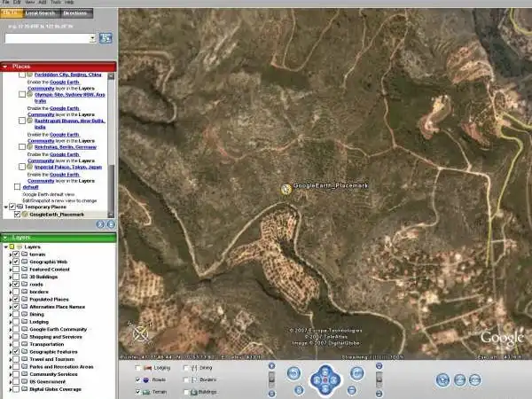The image size is (532, 399).
Task: Check the Google Earth Community layer checkbox
Action: (x=16, y=329)
